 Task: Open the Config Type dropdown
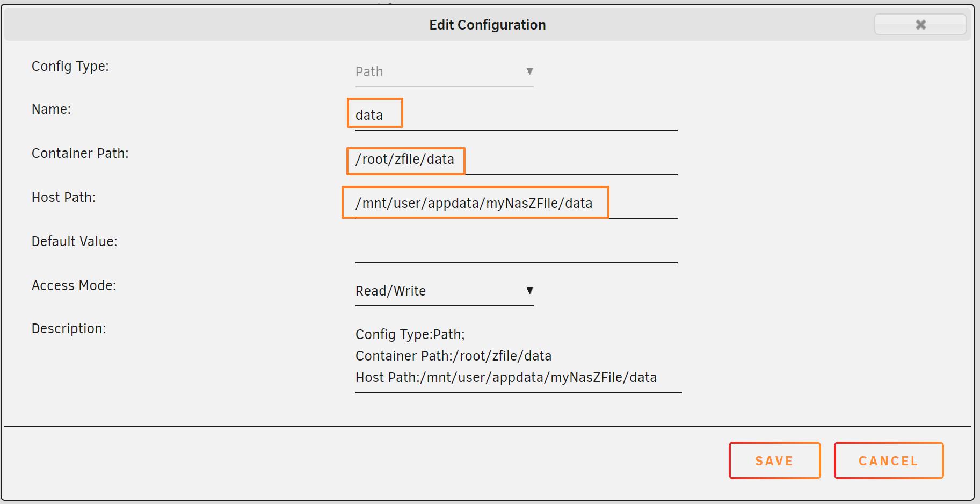[x=444, y=72]
